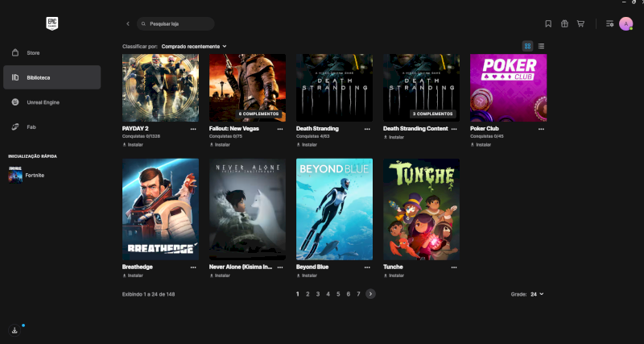644x344 pixels.
Task: Click the Exibindo 1 a 24 de 148 text
Action: [x=149, y=294]
